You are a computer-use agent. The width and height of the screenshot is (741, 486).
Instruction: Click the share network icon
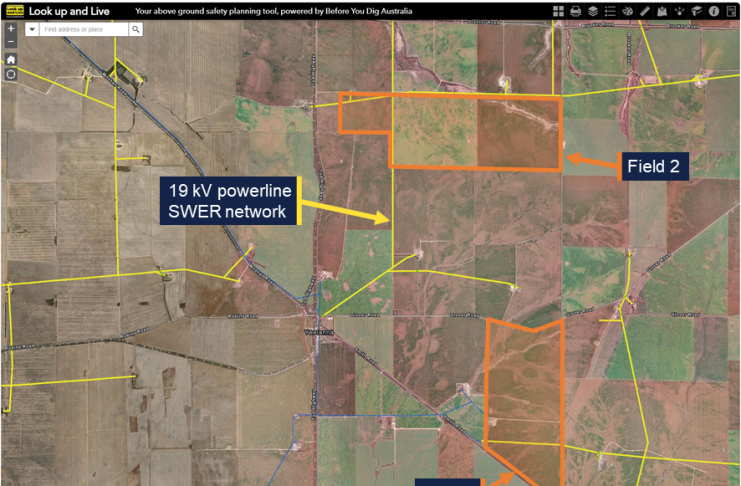pos(679,11)
